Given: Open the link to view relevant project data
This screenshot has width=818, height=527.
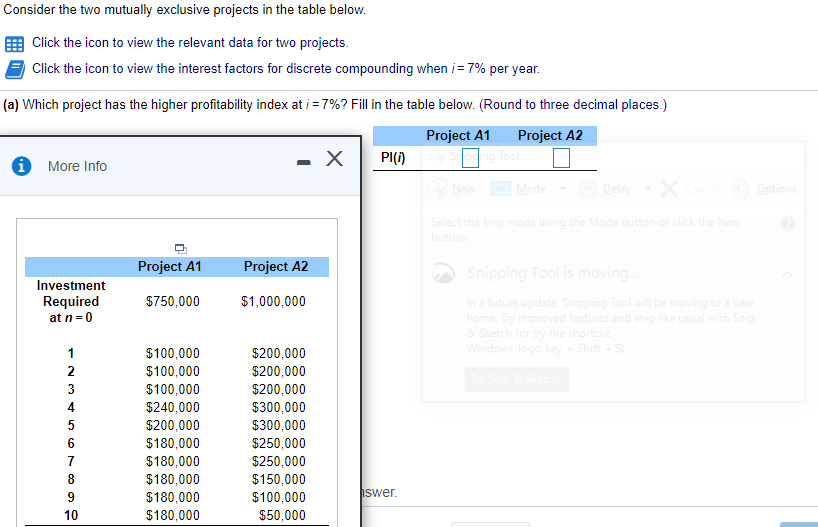Looking at the screenshot, I should click(x=190, y=43).
